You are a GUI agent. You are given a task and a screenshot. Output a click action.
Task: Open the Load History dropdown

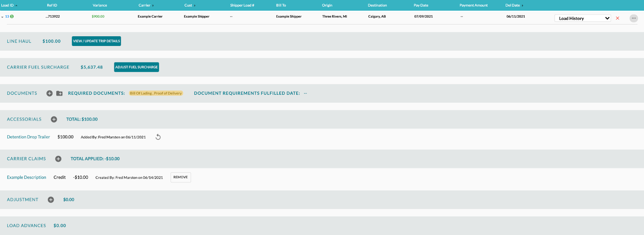582,18
